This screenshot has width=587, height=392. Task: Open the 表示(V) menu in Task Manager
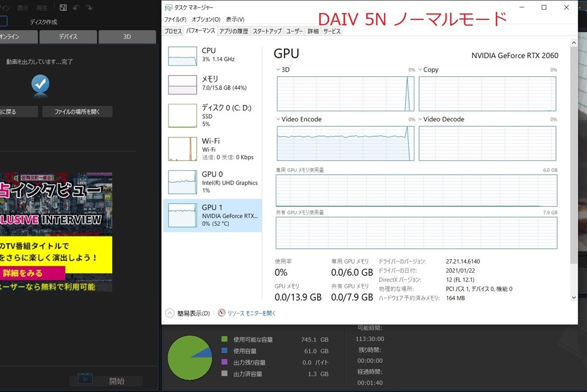(x=235, y=19)
